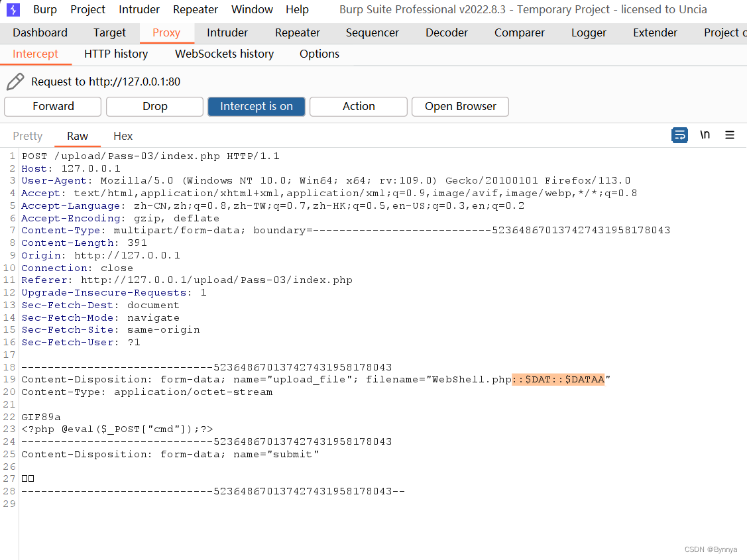Open the Burp menu
Viewport: 747px width, 560px height.
(45, 9)
